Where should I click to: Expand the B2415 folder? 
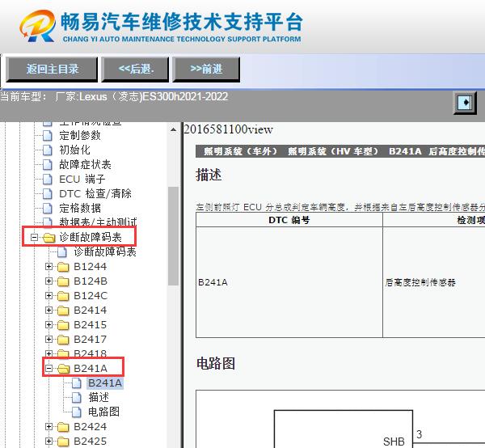(48, 324)
